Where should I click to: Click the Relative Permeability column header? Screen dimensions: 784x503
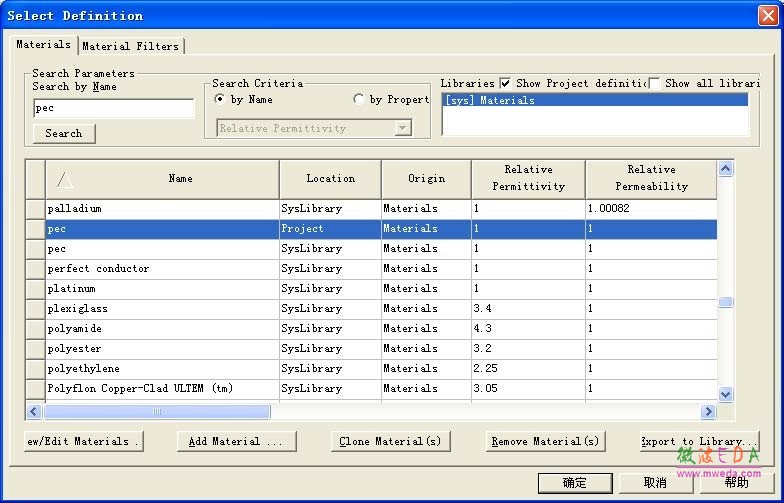652,178
